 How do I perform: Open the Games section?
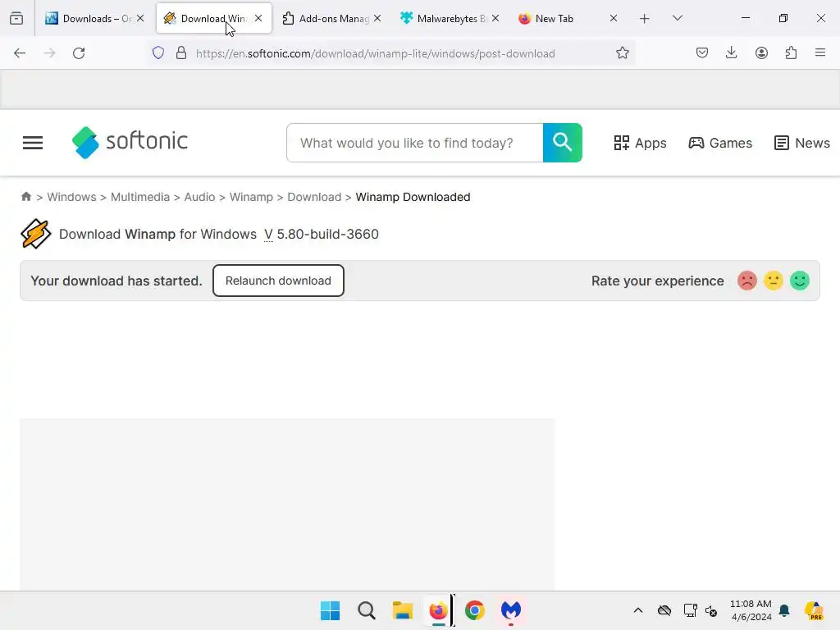720,143
